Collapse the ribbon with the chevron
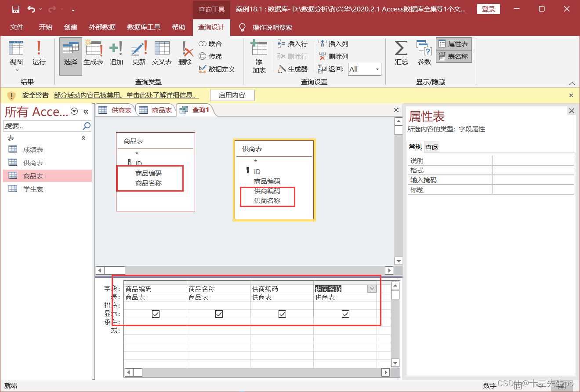The height and width of the screenshot is (392, 580). point(572,83)
